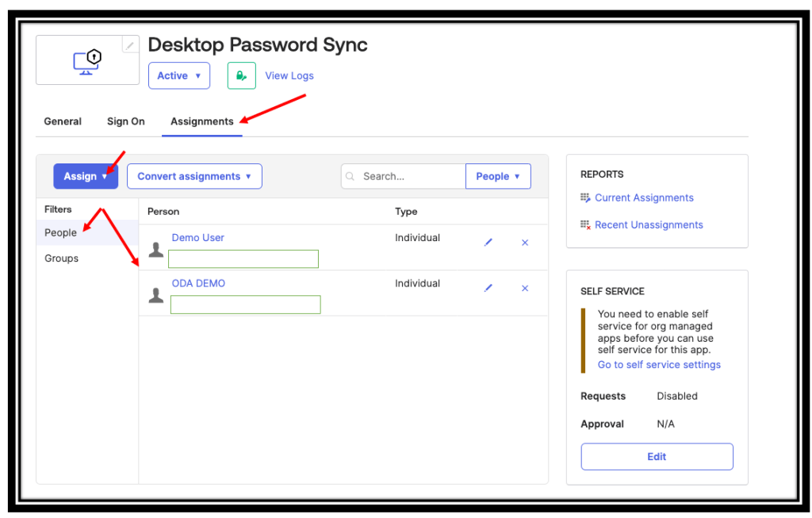Open the Active status dropdown
This screenshot has width=812, height=518.
click(178, 76)
